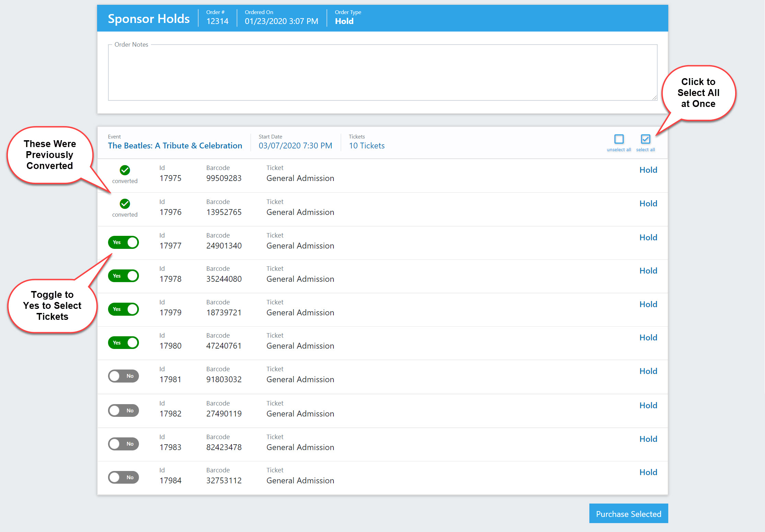Click order number 12314 in header
Image resolution: width=765 pixels, height=532 pixels.
point(217,21)
